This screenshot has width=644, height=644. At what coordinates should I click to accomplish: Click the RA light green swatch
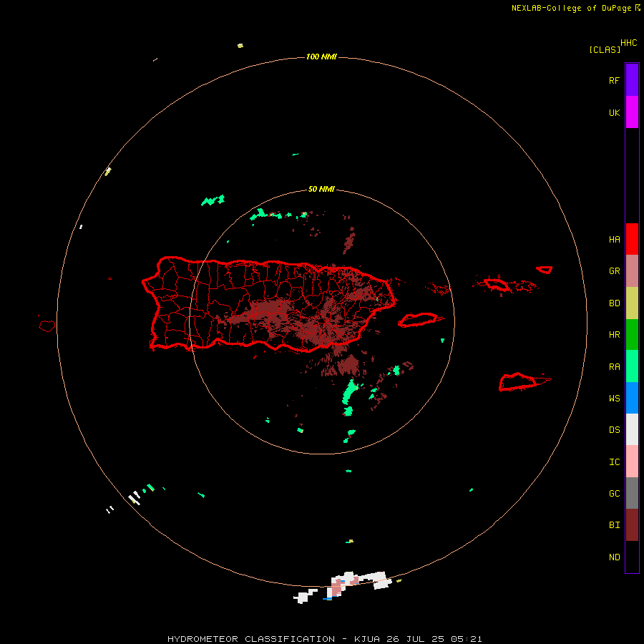point(632,366)
